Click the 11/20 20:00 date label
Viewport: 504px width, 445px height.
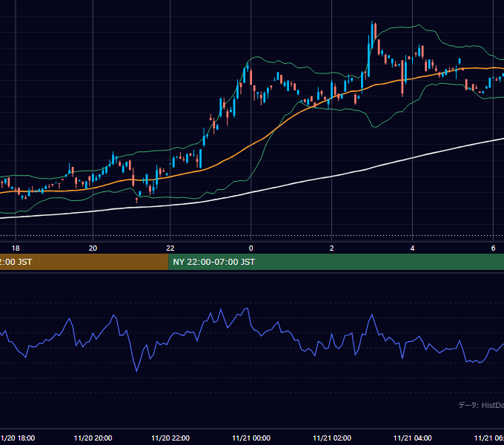(x=93, y=438)
